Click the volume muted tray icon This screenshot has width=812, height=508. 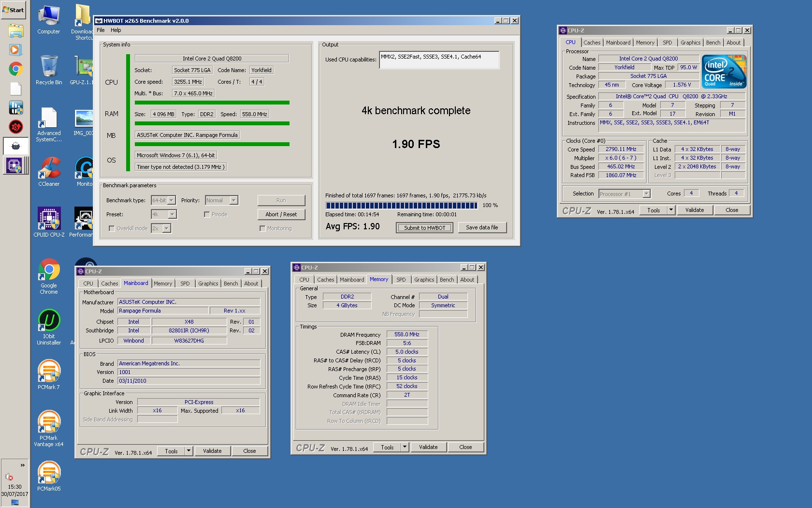pos(9,477)
